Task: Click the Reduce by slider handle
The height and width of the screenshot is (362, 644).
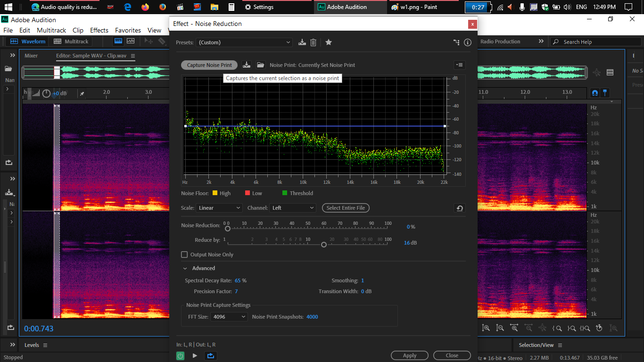Action: [x=323, y=245]
